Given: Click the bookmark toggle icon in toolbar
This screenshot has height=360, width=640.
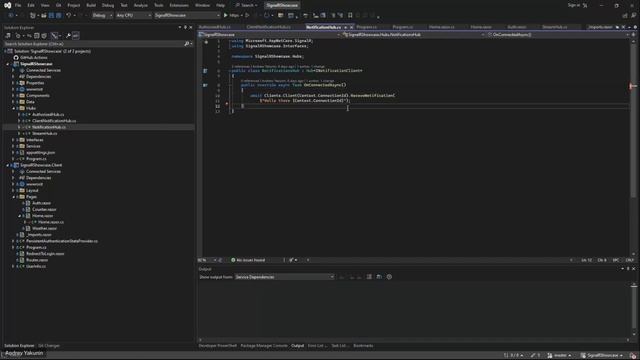Looking at the screenshot, I should click(350, 16).
